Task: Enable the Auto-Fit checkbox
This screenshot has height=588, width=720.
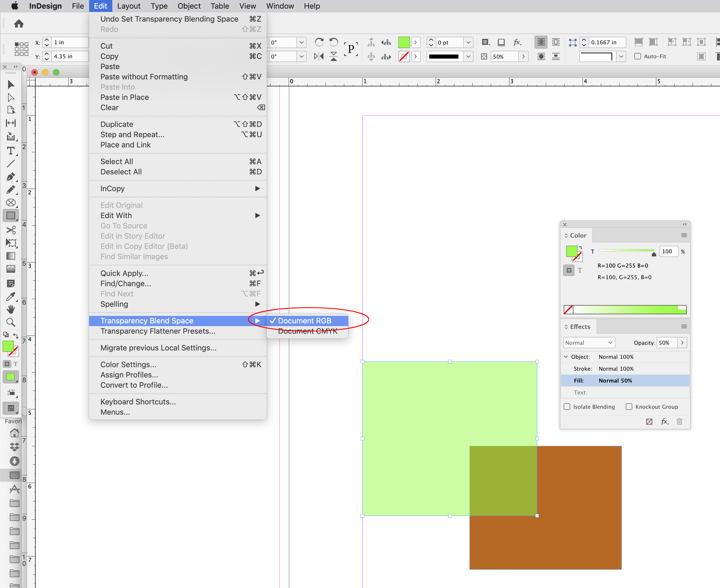Action: (637, 56)
